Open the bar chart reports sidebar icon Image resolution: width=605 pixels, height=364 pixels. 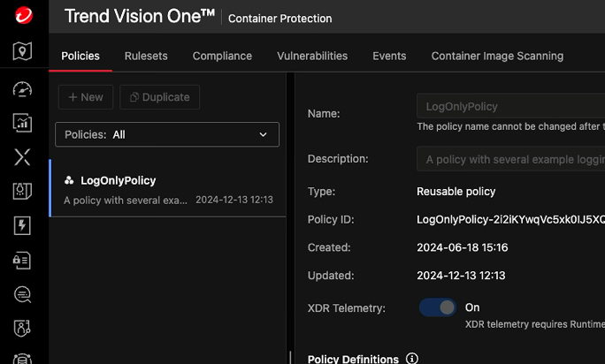(24, 123)
